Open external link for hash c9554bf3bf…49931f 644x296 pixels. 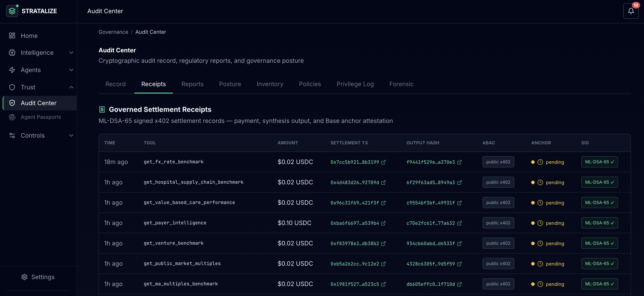coord(459,203)
